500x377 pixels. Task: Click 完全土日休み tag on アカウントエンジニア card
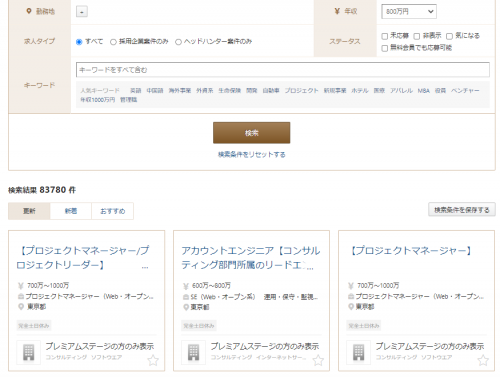pyautogui.click(x=199, y=326)
